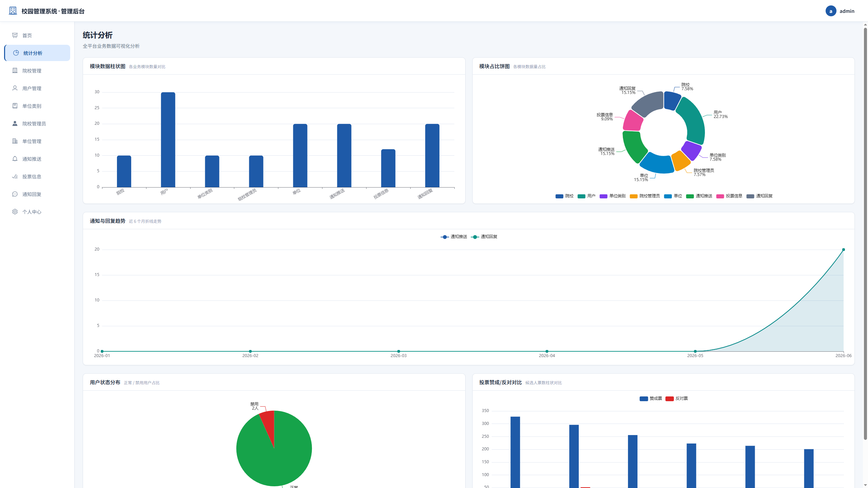Viewport: 868px width, 488px height.
Task: Click the campus building logo icon
Action: tap(13, 11)
